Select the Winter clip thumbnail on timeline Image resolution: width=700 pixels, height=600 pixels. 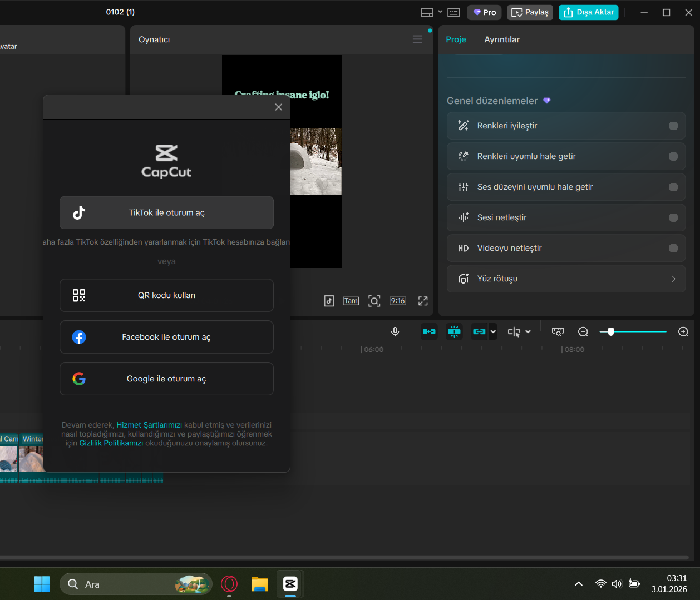(x=32, y=453)
